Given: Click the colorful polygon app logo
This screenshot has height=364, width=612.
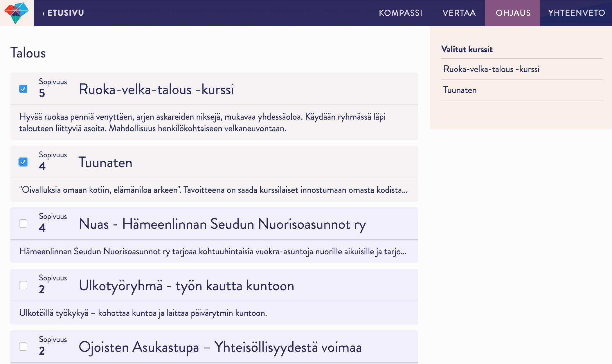Looking at the screenshot, I should click(x=17, y=13).
